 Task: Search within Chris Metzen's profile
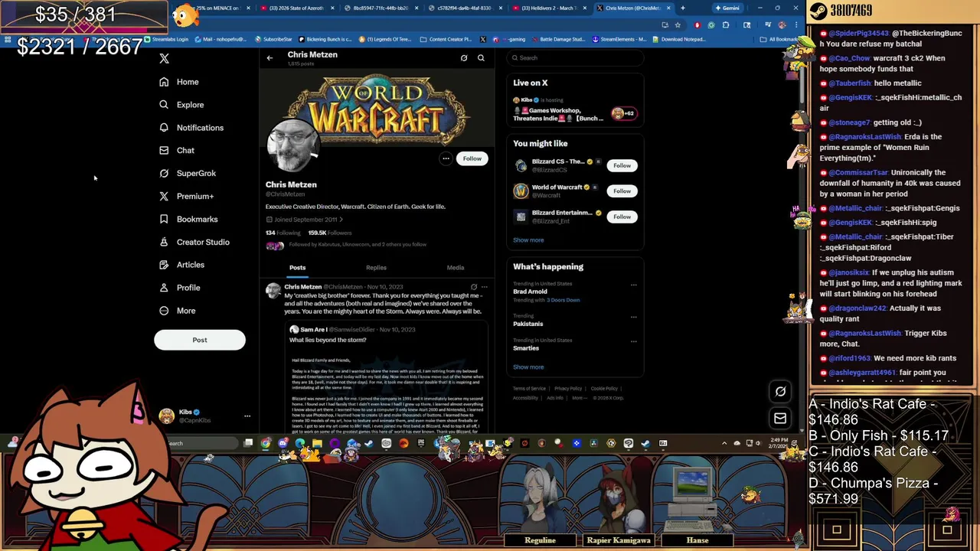[x=481, y=58]
